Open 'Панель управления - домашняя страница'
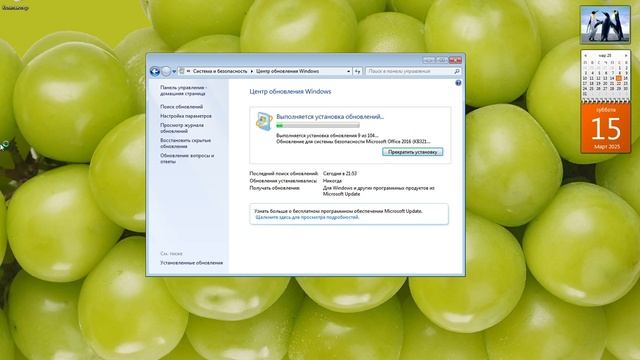The height and width of the screenshot is (360, 640). 183,90
